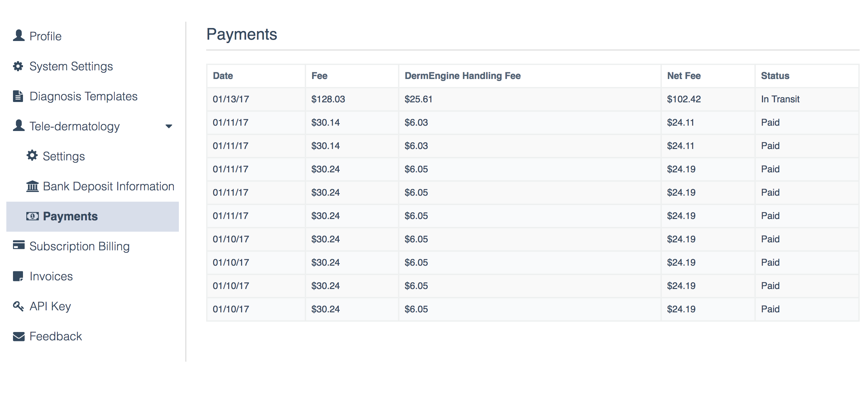Click the Bank Deposit Information building icon
The width and height of the screenshot is (868, 394).
32,186
